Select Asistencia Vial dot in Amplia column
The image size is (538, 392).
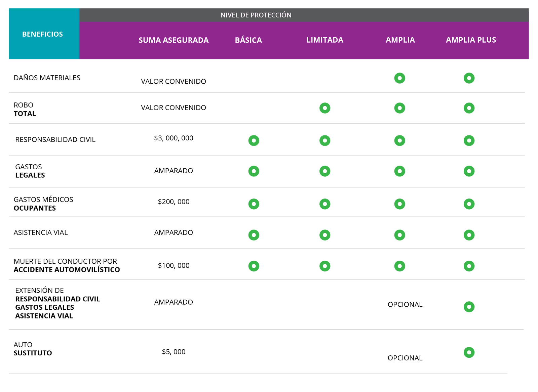pos(399,235)
